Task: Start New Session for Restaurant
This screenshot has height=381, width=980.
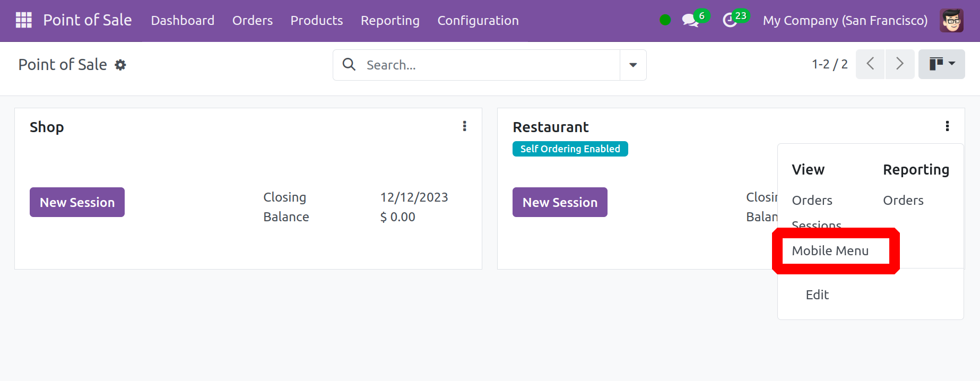Action: [560, 202]
